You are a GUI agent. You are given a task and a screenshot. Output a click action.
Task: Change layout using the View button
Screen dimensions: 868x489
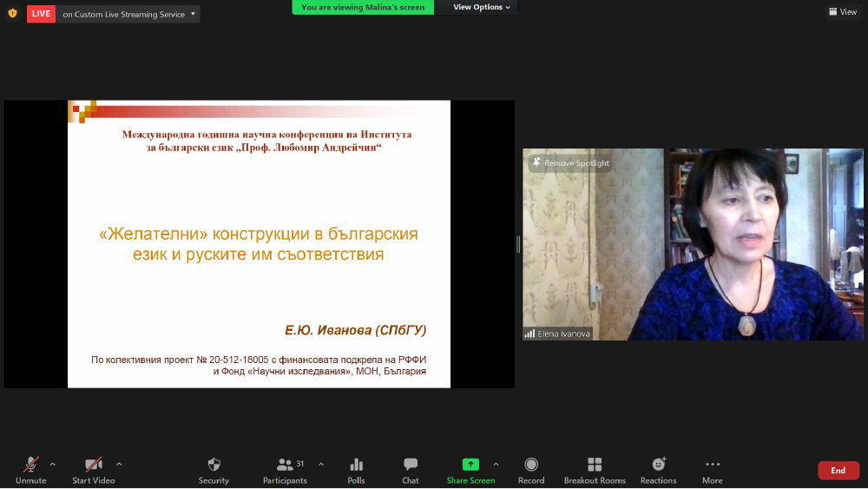pos(842,12)
